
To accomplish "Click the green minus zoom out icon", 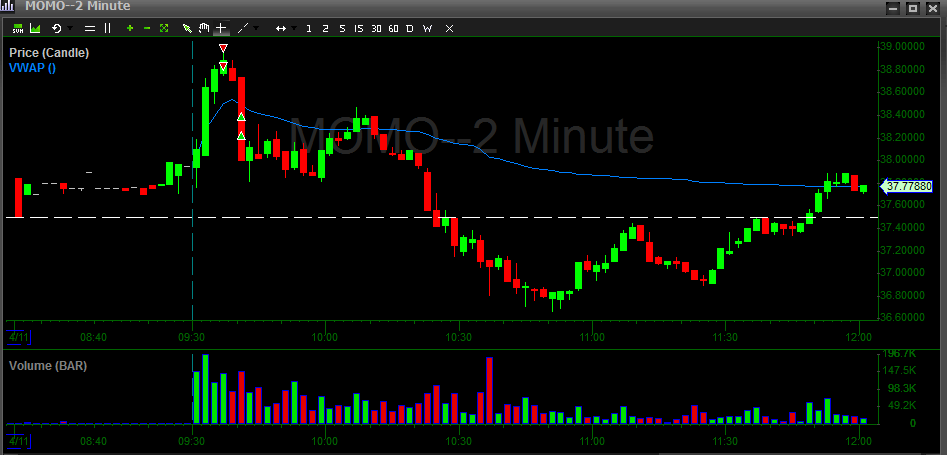I will click(x=147, y=28).
